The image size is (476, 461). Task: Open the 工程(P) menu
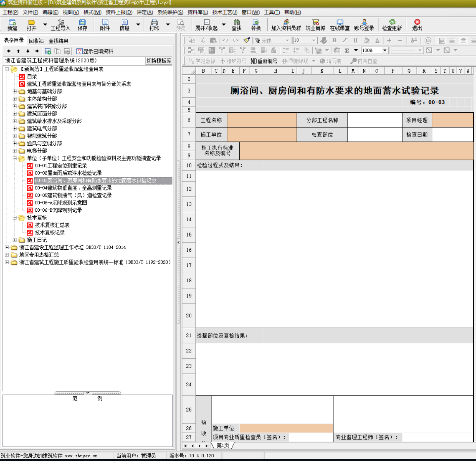pos(11,12)
